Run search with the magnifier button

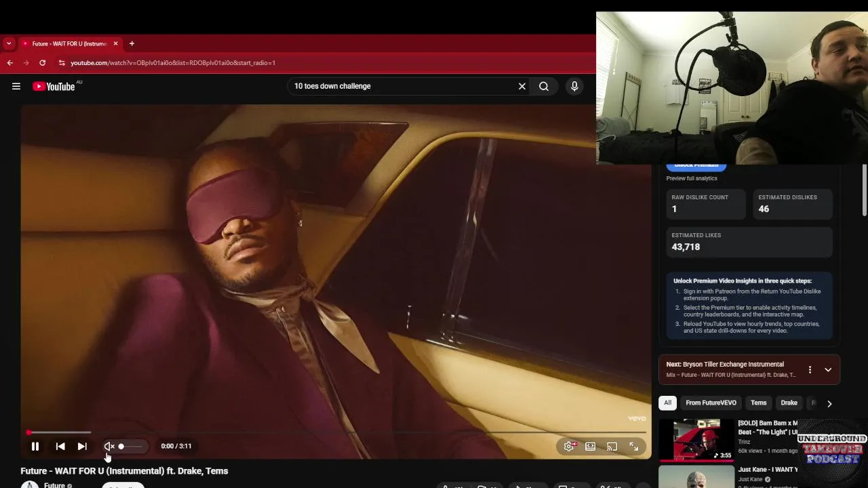(x=544, y=86)
